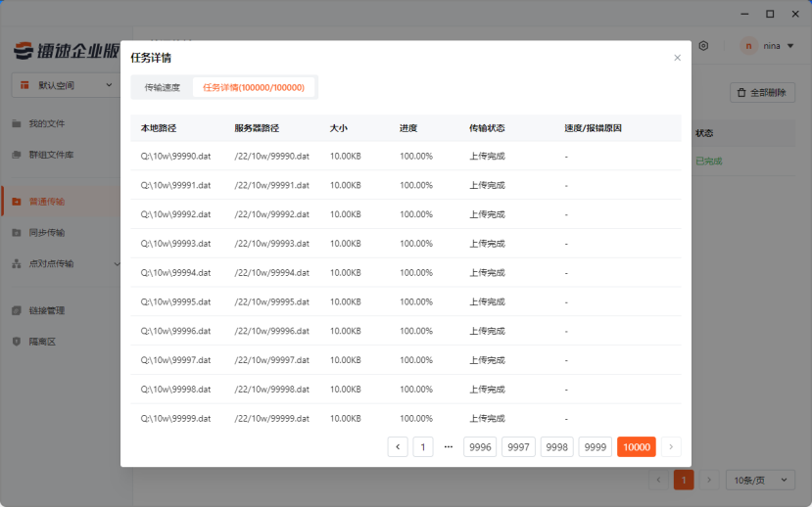Click the pagination ellipsis to skip pages
Image resolution: width=812 pixels, height=507 pixels.
[x=449, y=447]
